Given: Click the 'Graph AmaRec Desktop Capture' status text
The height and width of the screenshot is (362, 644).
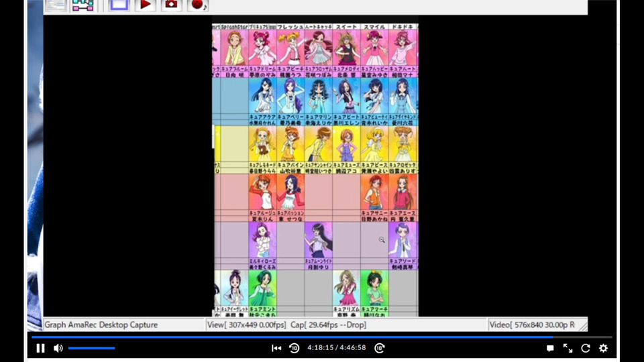Looking at the screenshot, I should coord(101,324).
